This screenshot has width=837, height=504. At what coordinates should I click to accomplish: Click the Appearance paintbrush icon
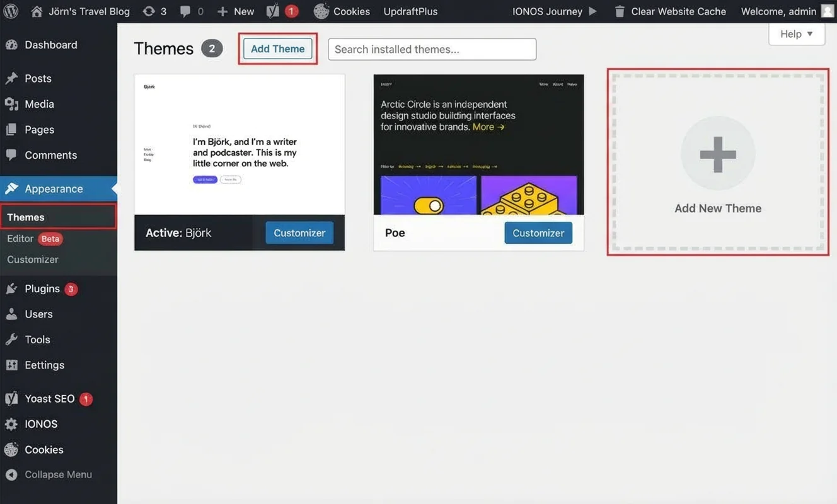click(x=13, y=188)
